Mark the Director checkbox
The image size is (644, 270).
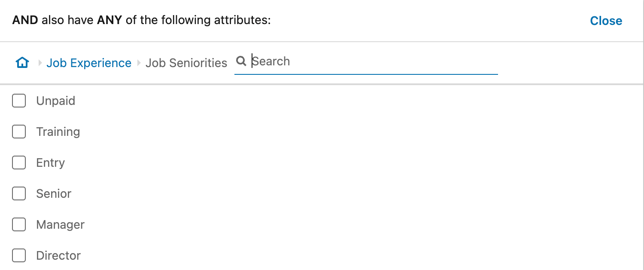[x=19, y=255]
